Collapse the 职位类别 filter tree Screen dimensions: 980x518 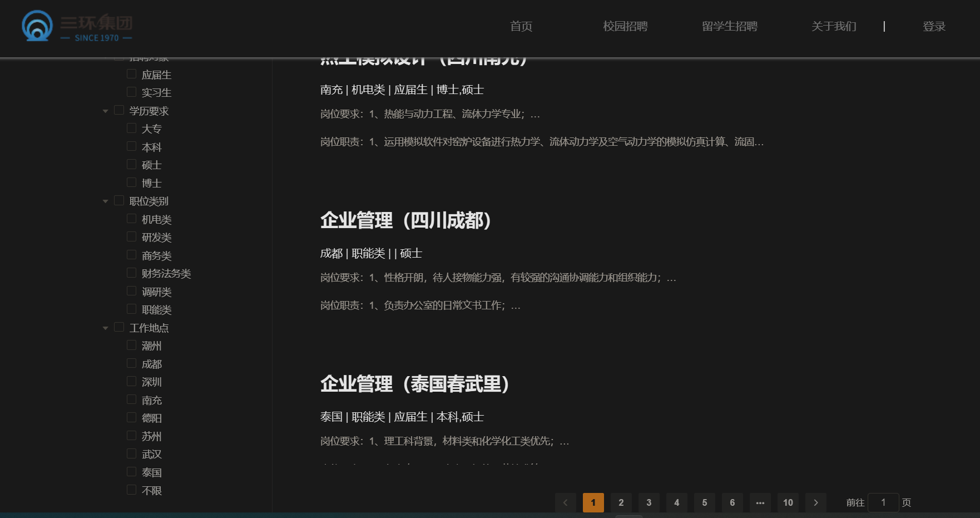[105, 201]
